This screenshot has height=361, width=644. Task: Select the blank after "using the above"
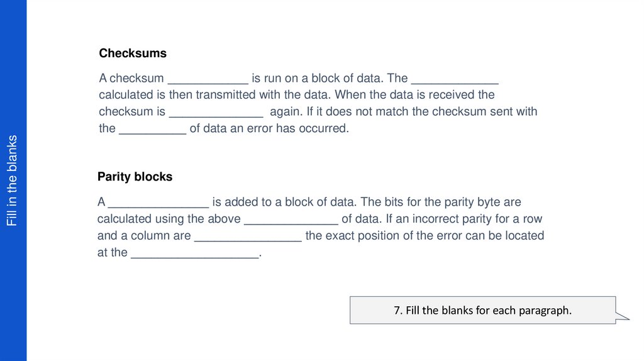pos(291,220)
